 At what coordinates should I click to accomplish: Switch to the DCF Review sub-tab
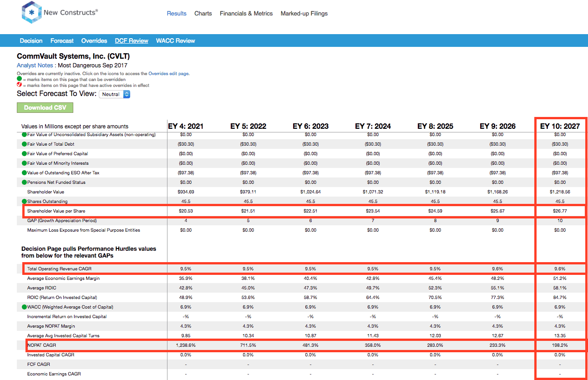(132, 41)
